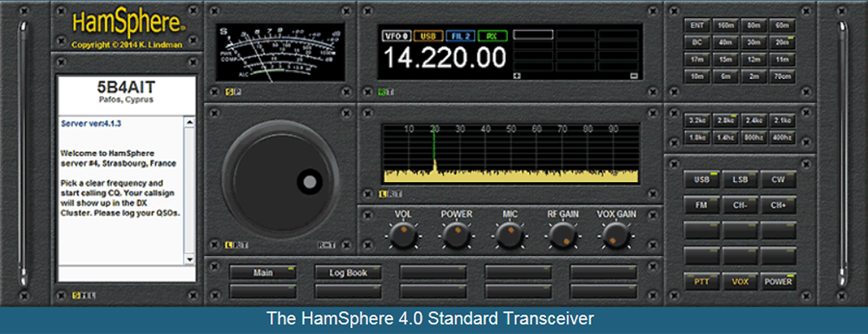Screen dimensions: 868x334
Task: Click the green indicator below the frequency display
Action: pyautogui.click(x=382, y=91)
